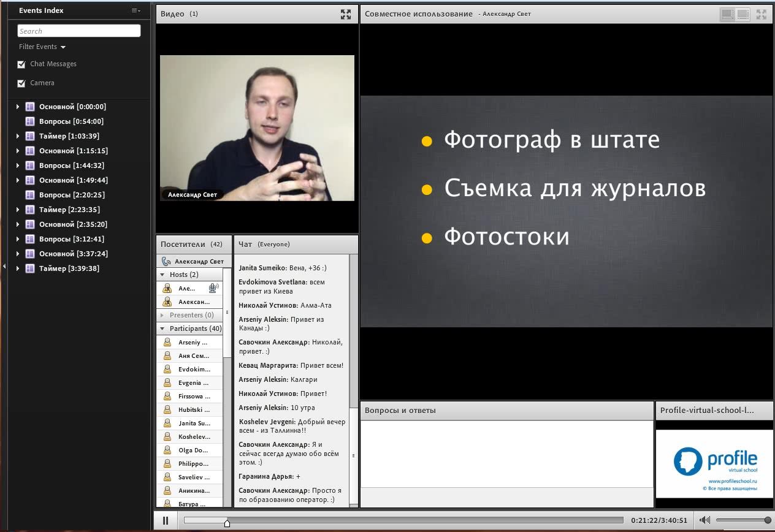Collapse the Participants (40) list
This screenshot has width=775, height=532.
(162, 329)
